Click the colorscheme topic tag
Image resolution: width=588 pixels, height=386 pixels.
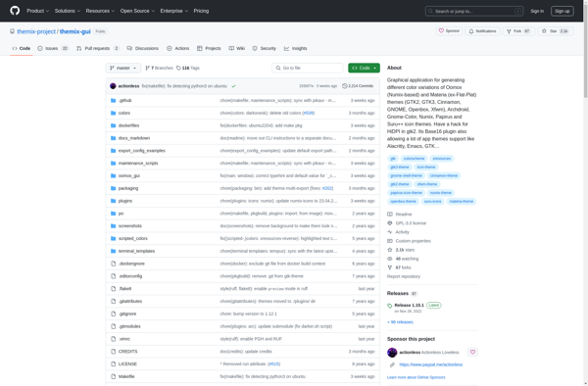click(414, 159)
